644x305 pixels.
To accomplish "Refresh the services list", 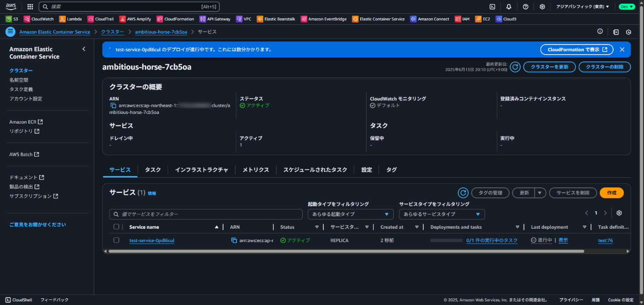I will 463,193.
